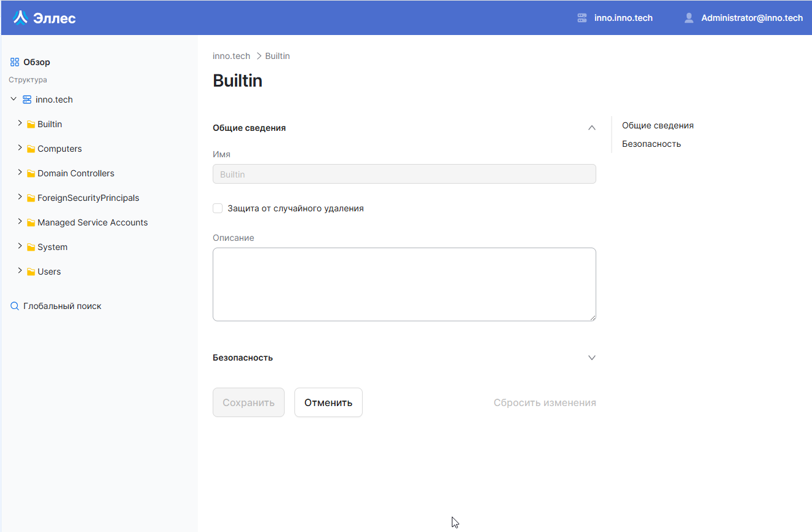Open inno.tech from the breadcrumb
This screenshot has width=812, height=532.
(231, 55)
